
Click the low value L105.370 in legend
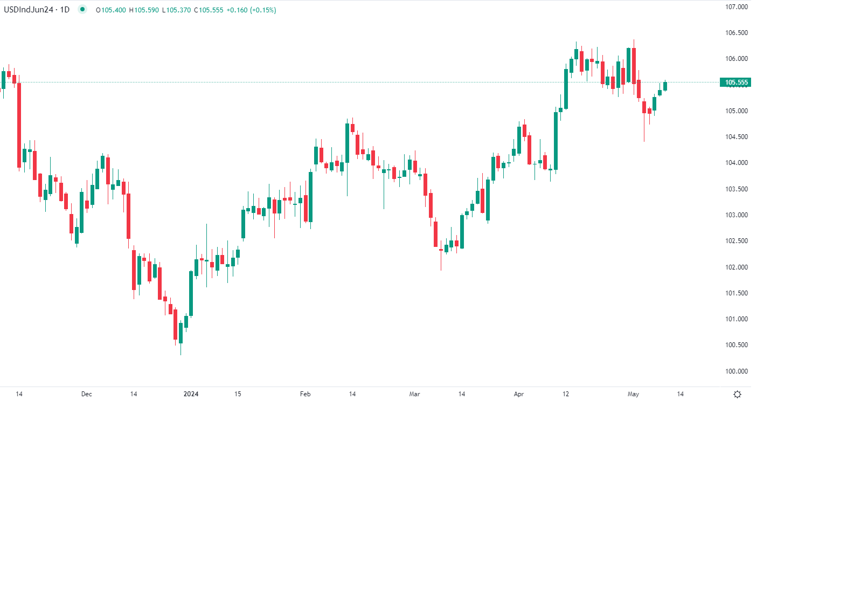[176, 10]
